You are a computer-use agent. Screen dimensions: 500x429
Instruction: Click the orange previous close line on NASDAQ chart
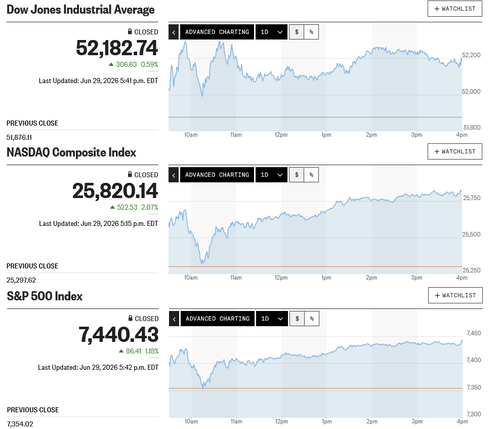click(x=315, y=266)
